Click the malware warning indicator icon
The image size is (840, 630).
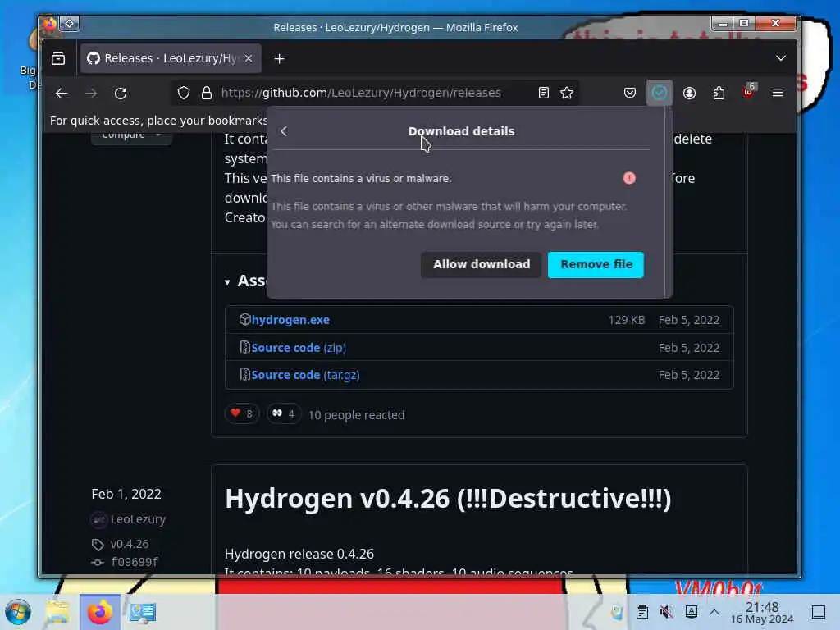629,178
